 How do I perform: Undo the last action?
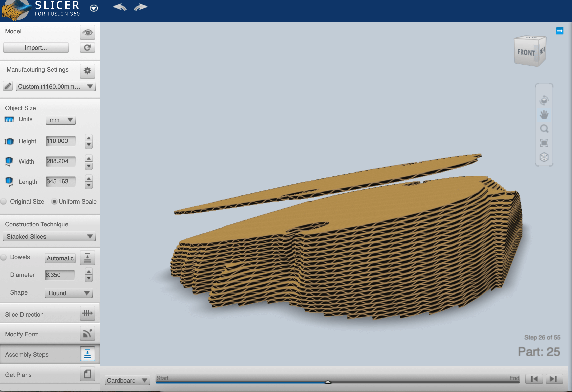(120, 7)
